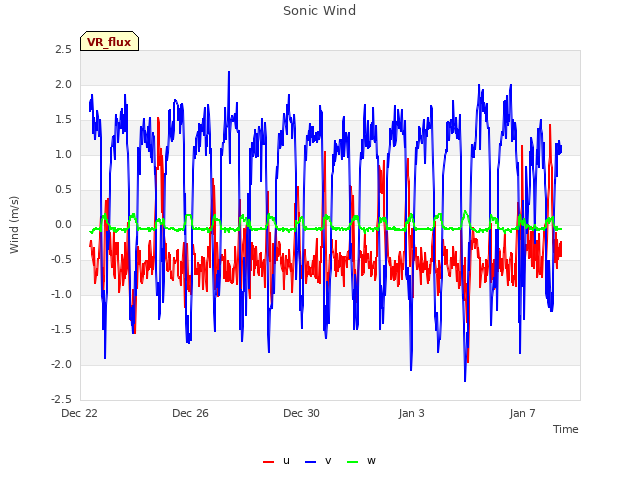Image resolution: width=640 pixels, height=480 pixels.
Task: Click the 0.5 y-axis tick label
Action: (x=64, y=190)
